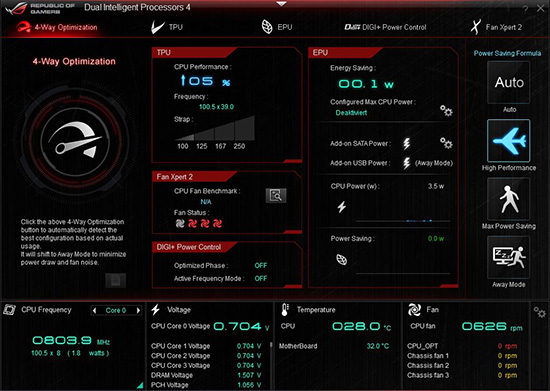The height and width of the screenshot is (391, 550).
Task: Click the Chassis fan 2 row
Action: tap(462, 365)
